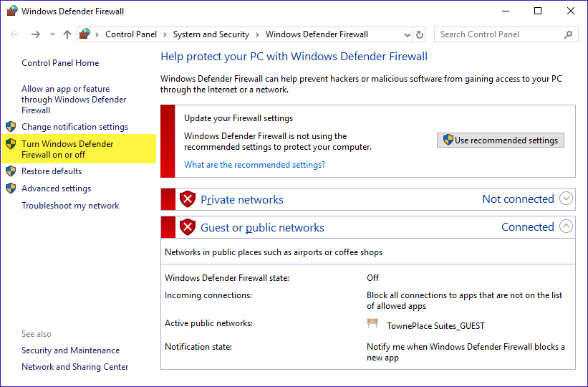Select Control Panel in the breadcrumb

[131, 34]
